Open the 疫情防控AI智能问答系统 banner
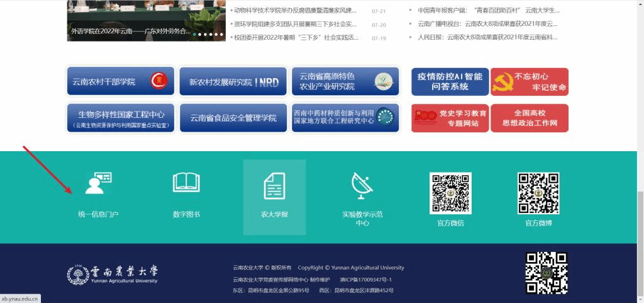Viewport: 644px width, 303px height. [x=450, y=81]
